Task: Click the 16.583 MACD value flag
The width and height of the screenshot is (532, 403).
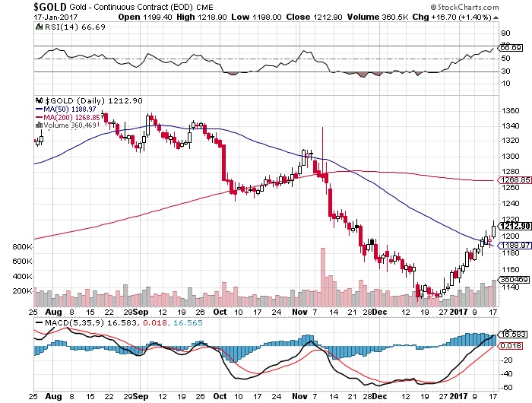Action: pos(513,334)
